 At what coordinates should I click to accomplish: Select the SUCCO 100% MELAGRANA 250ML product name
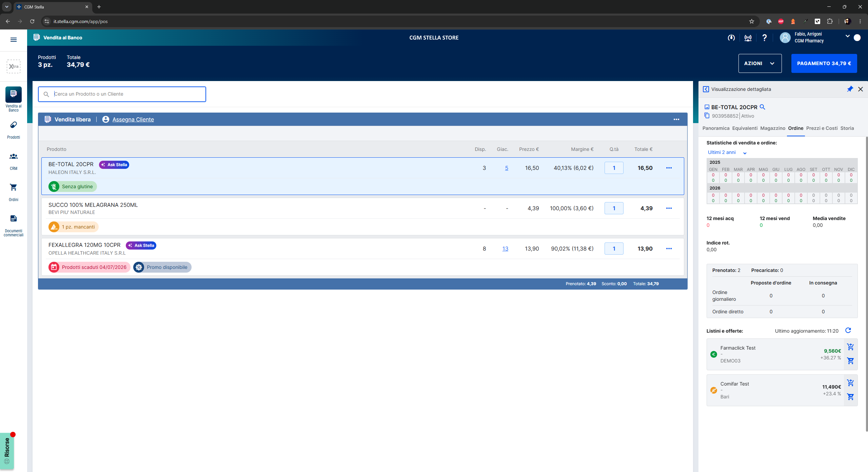(x=93, y=205)
